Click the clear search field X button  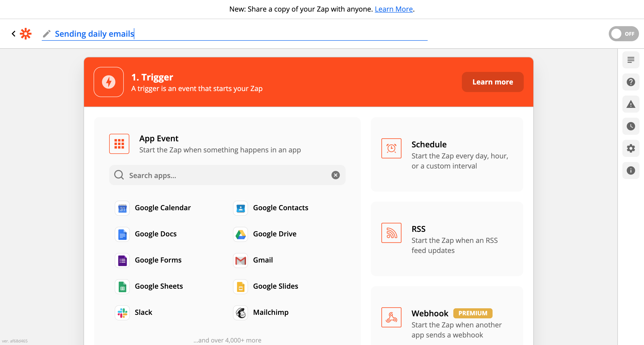pyautogui.click(x=336, y=175)
